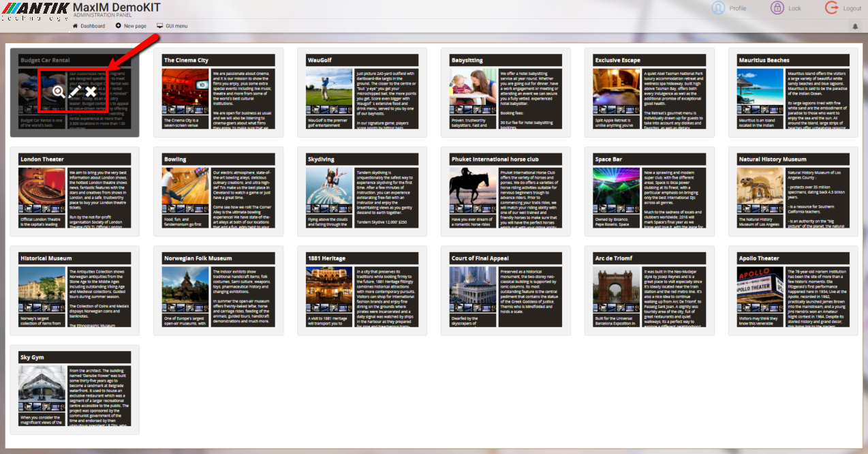Open the GUI menu item
The width and height of the screenshot is (868, 454).
(172, 26)
